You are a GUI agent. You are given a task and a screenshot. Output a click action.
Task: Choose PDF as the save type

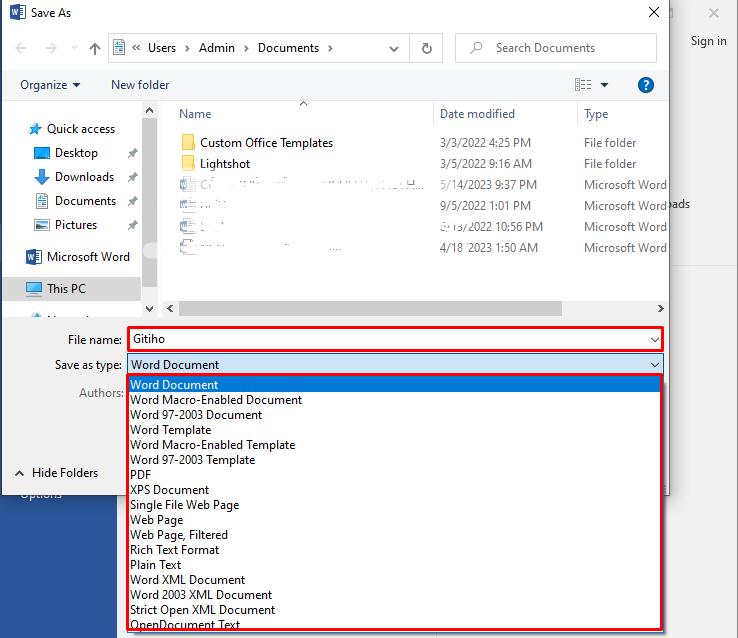[395, 475]
